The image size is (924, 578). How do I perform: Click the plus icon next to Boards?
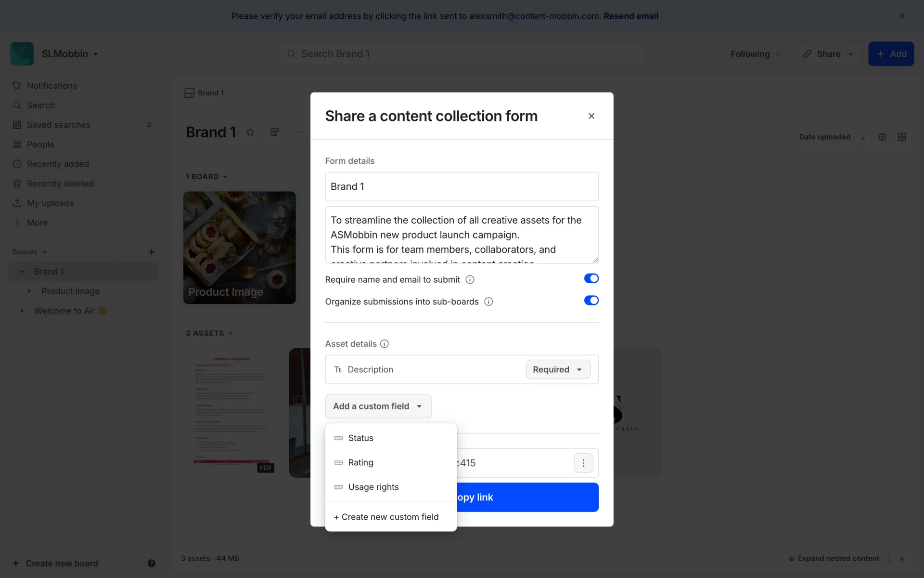tap(152, 252)
